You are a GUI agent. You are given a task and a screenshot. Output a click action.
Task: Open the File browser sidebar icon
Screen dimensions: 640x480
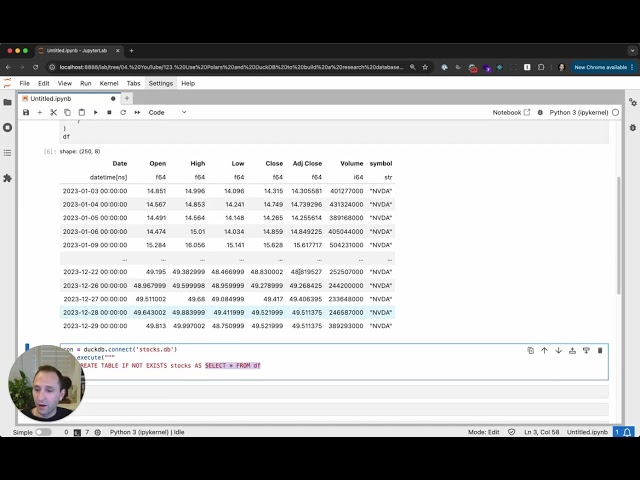pos(7,102)
